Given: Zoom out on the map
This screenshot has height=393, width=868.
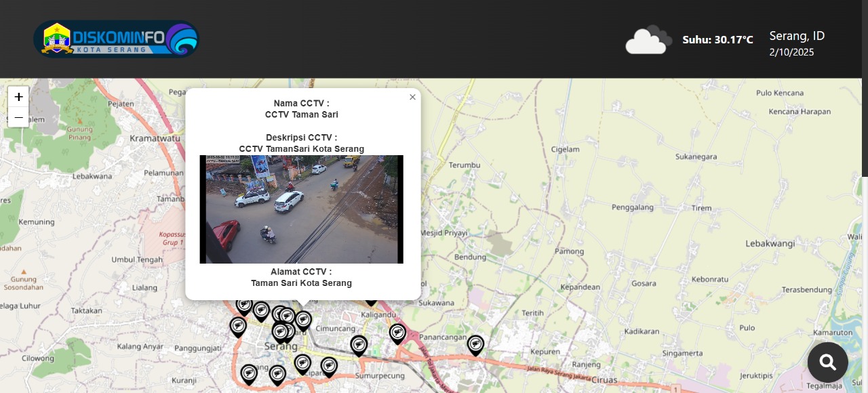Looking at the screenshot, I should [18, 117].
